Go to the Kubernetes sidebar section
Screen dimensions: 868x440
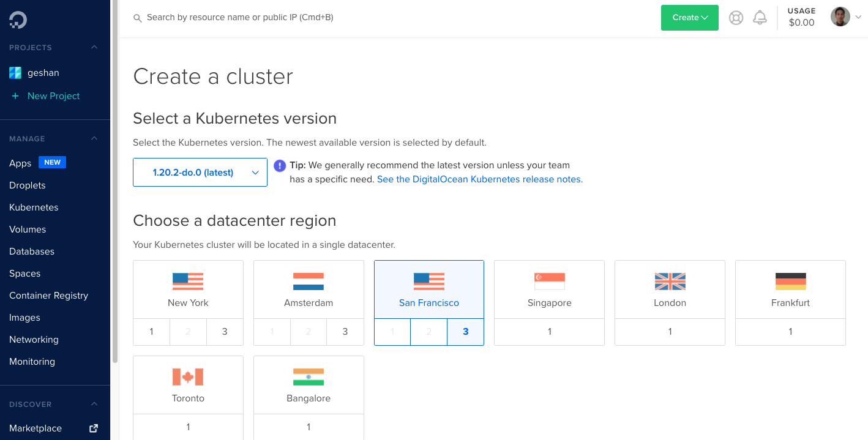click(x=34, y=207)
